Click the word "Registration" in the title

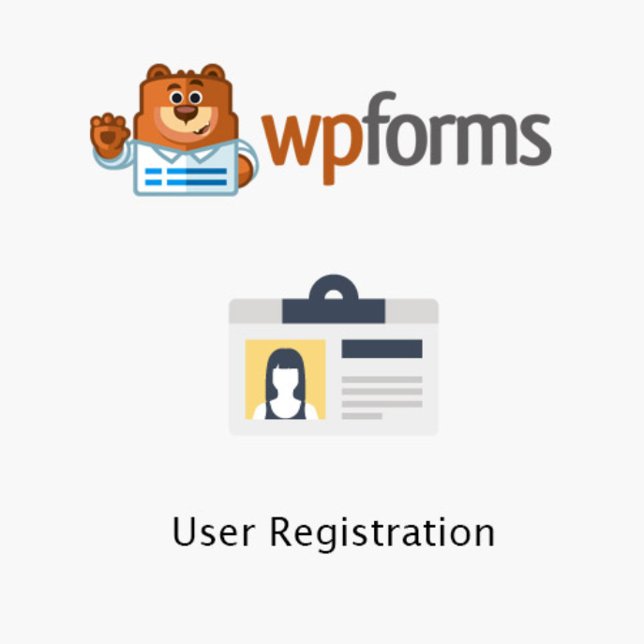[382, 532]
